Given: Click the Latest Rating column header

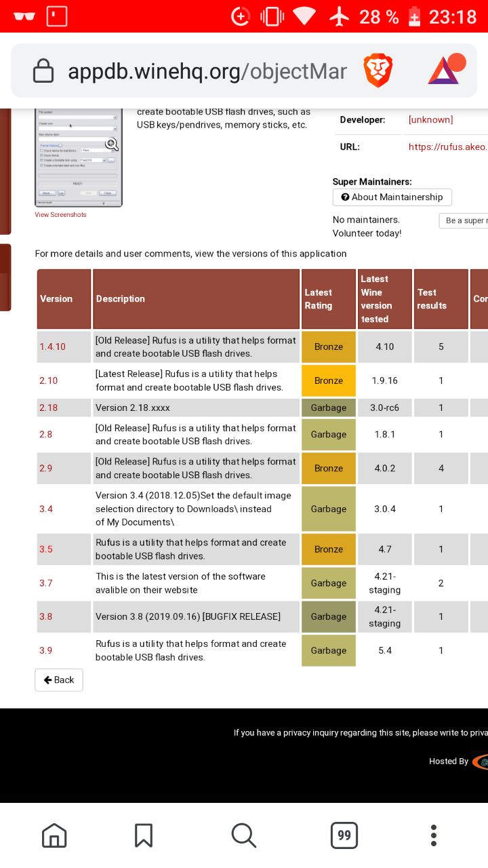Looking at the screenshot, I should click(x=329, y=299).
